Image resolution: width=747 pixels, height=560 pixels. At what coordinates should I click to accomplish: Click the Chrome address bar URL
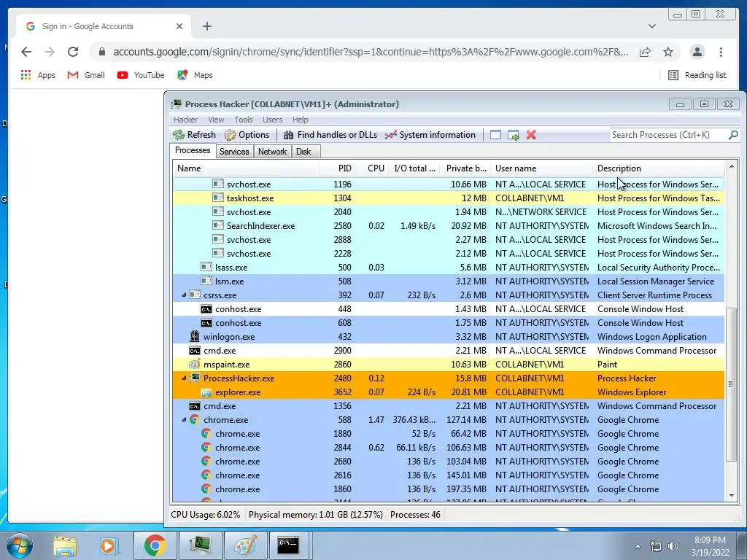[x=371, y=52]
